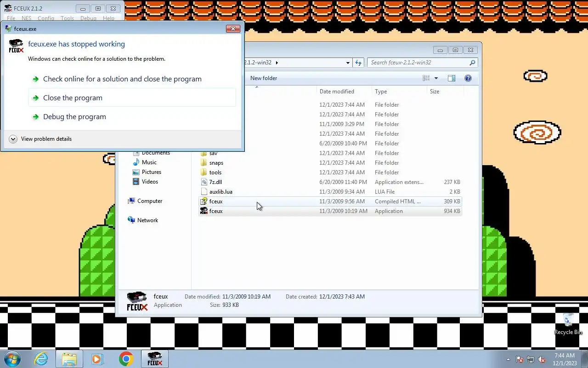This screenshot has height=368, width=588.
Task: Close the fceux.exe error dialog
Action: pyautogui.click(x=233, y=29)
